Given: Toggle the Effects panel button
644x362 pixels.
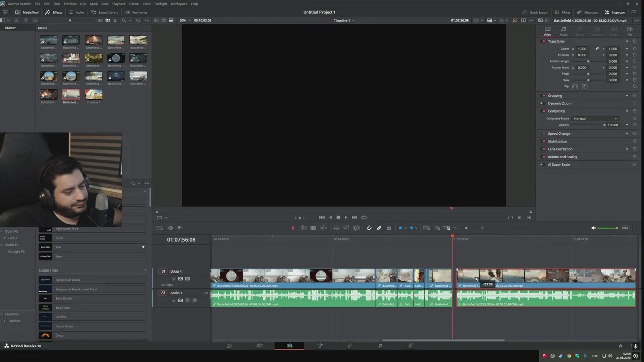Looking at the screenshot, I should [54, 12].
